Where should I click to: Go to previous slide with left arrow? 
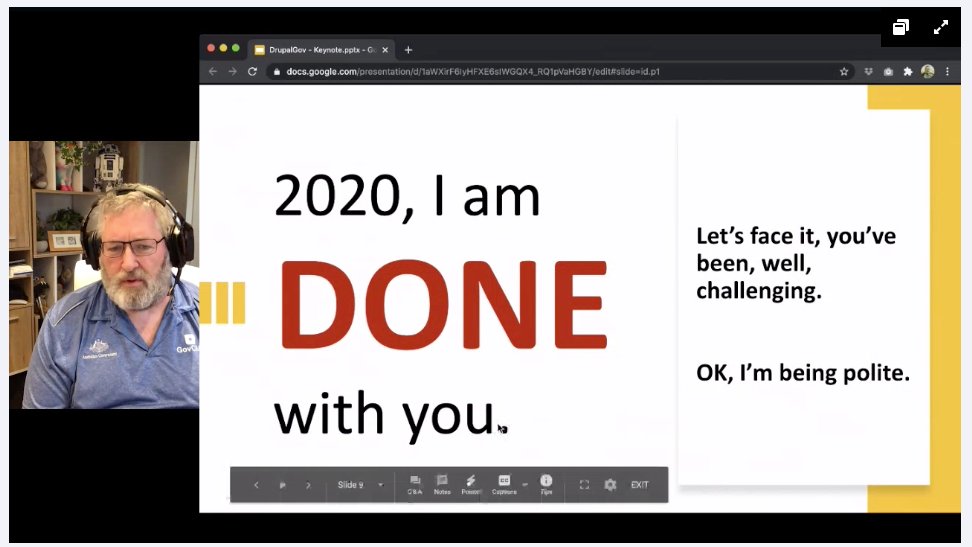[x=256, y=485]
